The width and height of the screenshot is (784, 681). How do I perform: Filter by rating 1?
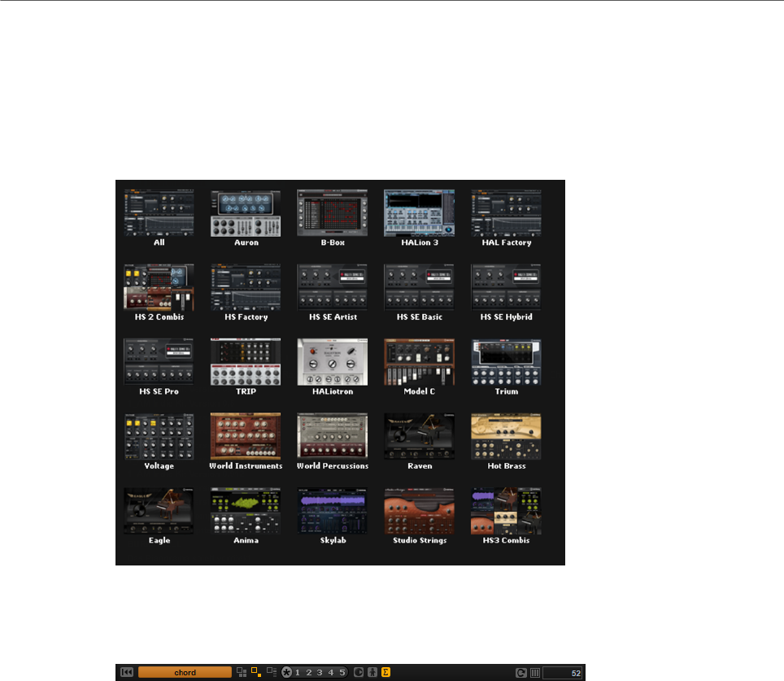pyautogui.click(x=298, y=673)
